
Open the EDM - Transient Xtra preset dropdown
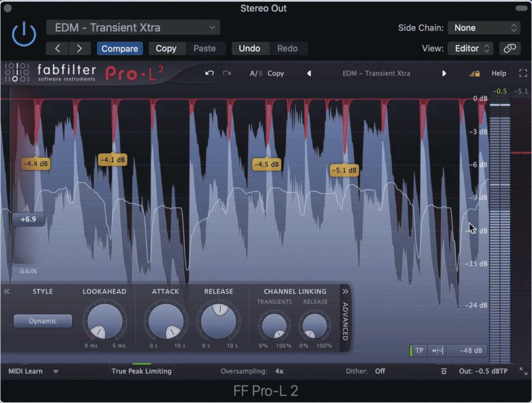coord(133,28)
